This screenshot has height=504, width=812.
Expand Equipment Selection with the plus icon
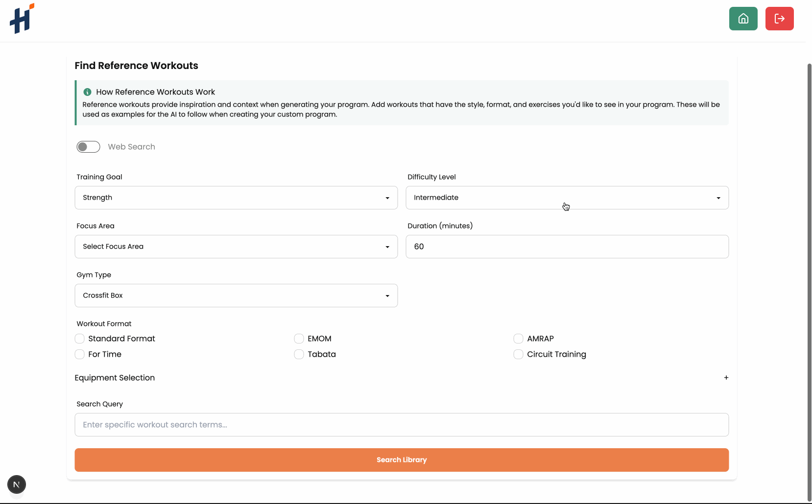pos(726,377)
